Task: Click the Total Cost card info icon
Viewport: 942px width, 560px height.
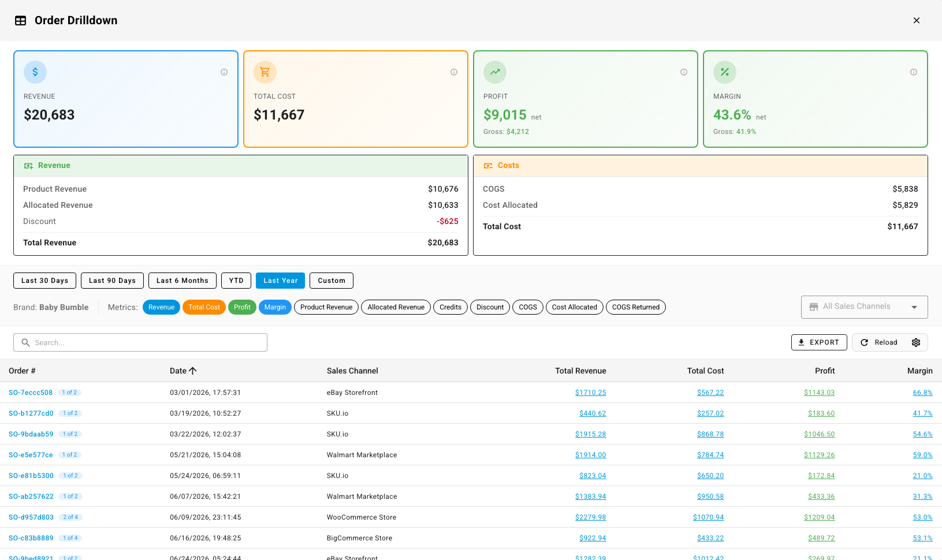Action: [454, 72]
